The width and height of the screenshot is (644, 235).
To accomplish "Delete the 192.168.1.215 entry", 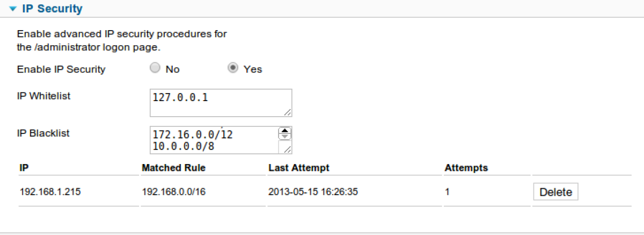I will click(x=555, y=192).
